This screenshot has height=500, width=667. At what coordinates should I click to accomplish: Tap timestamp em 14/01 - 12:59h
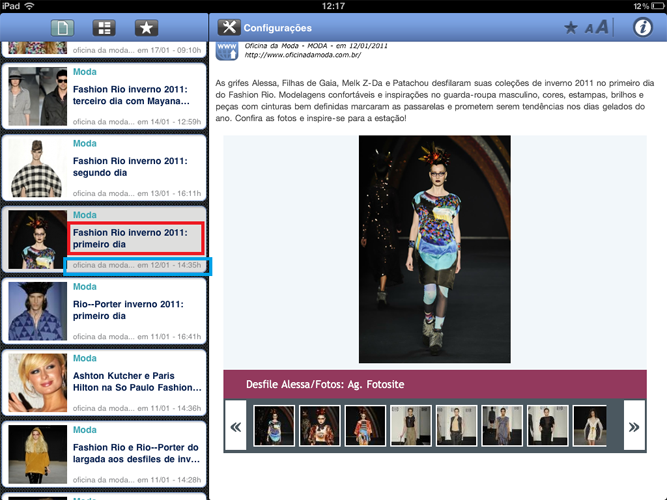[169, 122]
